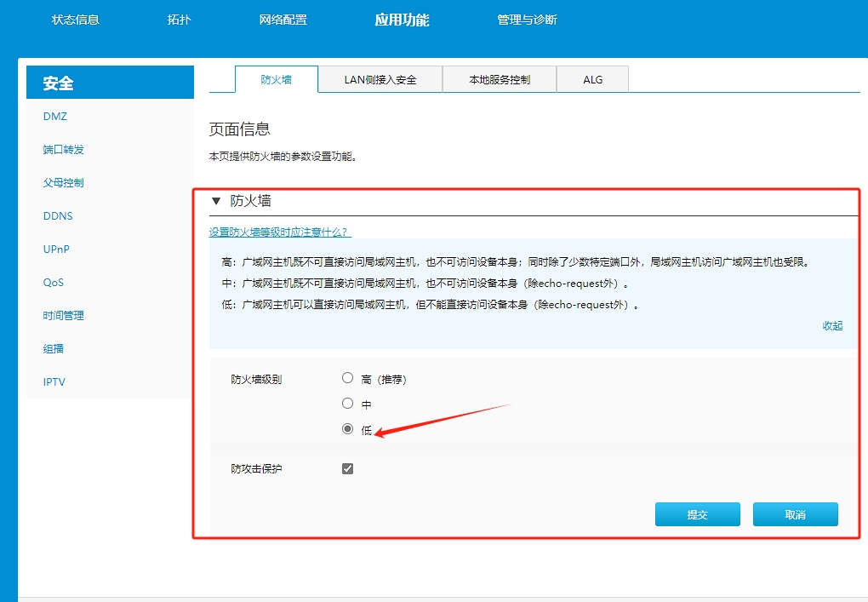Select the 应用功能 top menu
This screenshot has width=868, height=602.
[402, 20]
